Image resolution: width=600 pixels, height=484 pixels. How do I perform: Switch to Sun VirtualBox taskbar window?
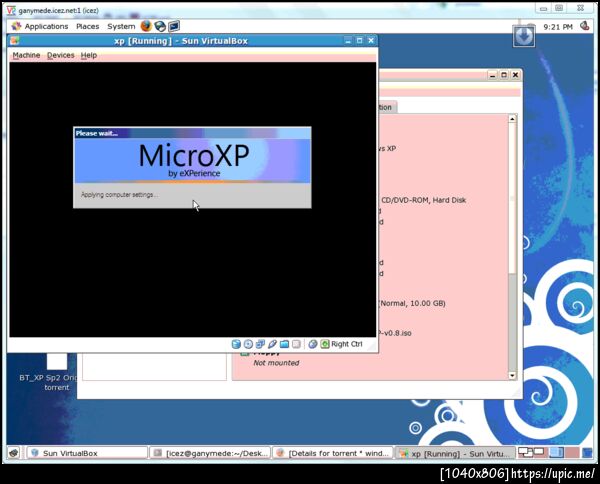click(x=87, y=453)
